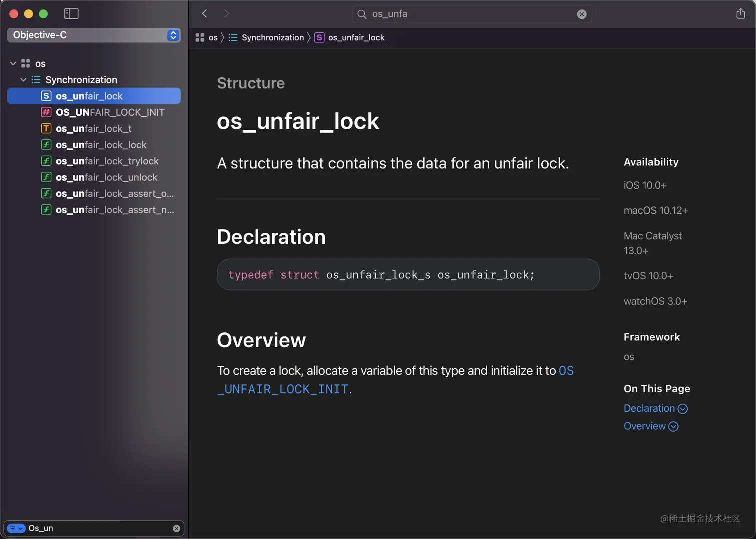Click the circled chevron next to Declaration link
The height and width of the screenshot is (539, 756).
coord(683,409)
